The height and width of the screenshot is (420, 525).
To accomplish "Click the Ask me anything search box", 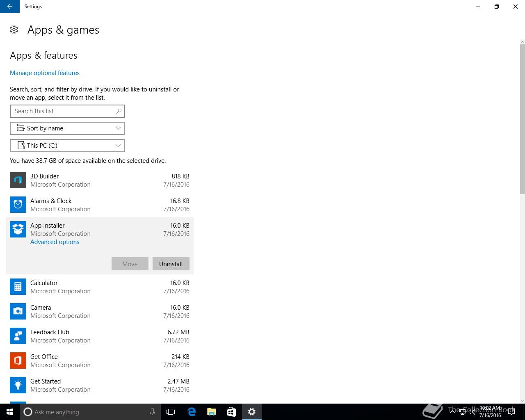I will [89, 412].
